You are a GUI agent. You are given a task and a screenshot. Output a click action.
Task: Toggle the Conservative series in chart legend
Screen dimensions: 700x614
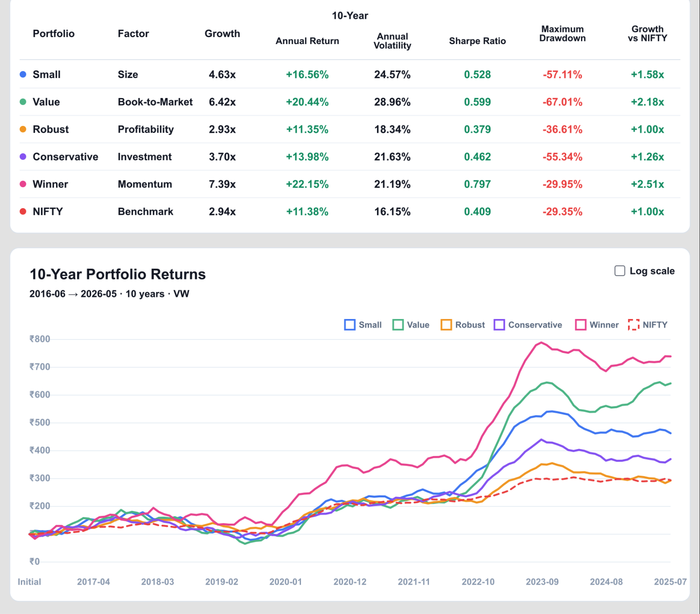(528, 325)
